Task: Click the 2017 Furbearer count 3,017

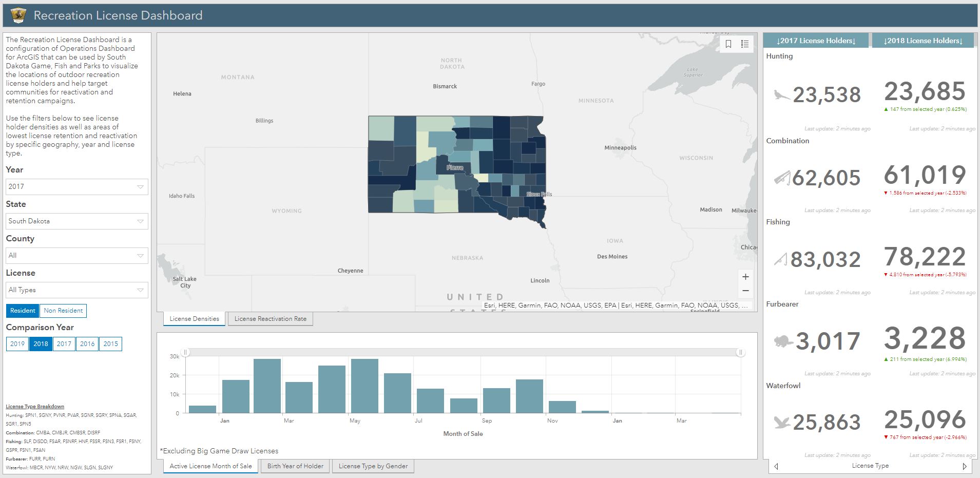Action: pos(828,341)
